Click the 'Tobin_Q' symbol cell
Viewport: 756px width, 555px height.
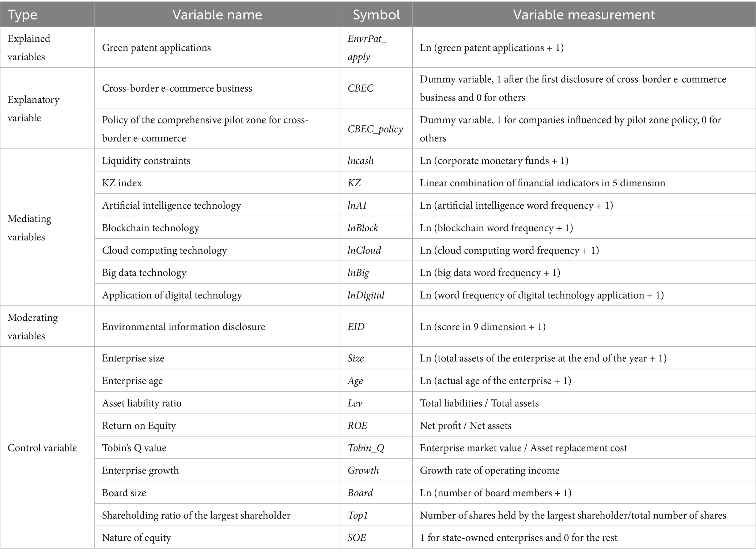coord(366,448)
